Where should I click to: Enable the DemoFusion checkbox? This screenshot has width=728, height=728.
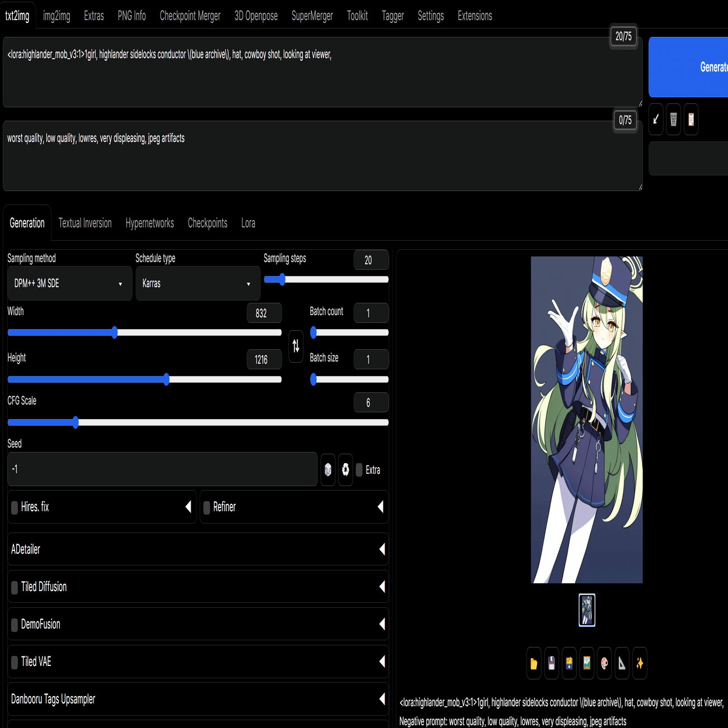[x=15, y=625]
